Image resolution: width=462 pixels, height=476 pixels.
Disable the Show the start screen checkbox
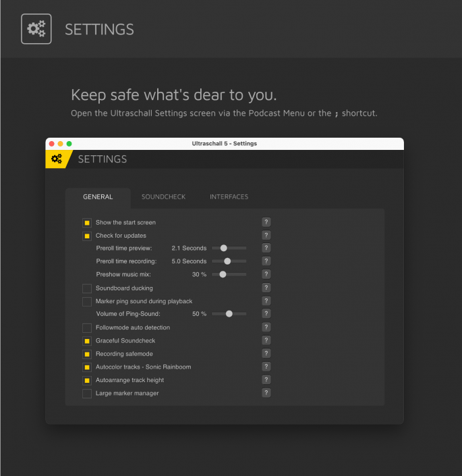87,223
